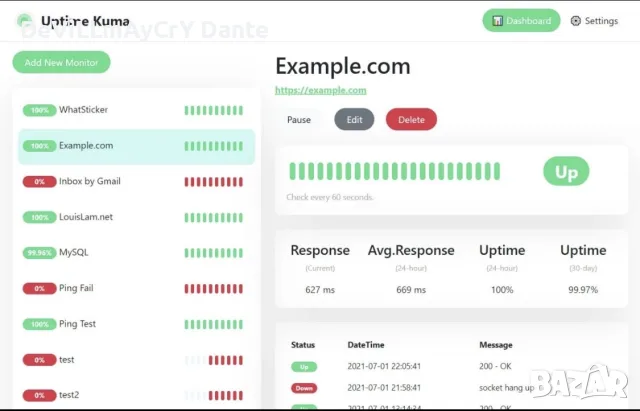
Task: Click the 669 ms average response value
Action: pos(411,290)
